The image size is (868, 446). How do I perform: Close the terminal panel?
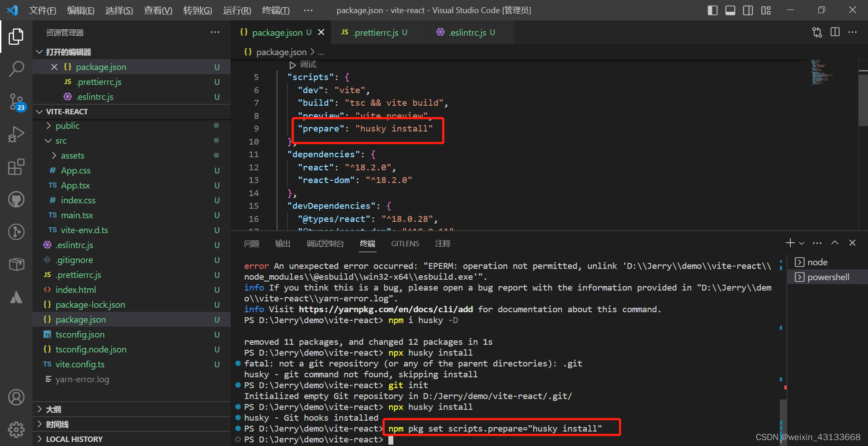[x=852, y=243]
